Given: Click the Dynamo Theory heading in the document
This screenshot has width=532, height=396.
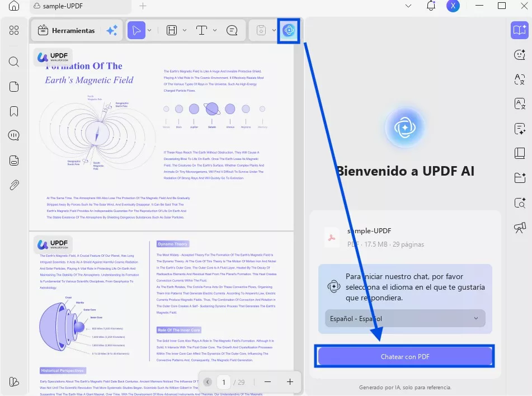Looking at the screenshot, I should (173, 244).
